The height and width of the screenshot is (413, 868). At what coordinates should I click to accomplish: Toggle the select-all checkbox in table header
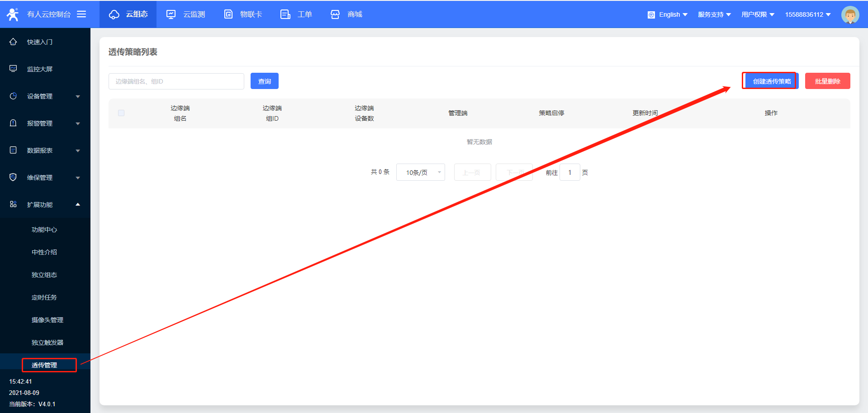coord(121,113)
